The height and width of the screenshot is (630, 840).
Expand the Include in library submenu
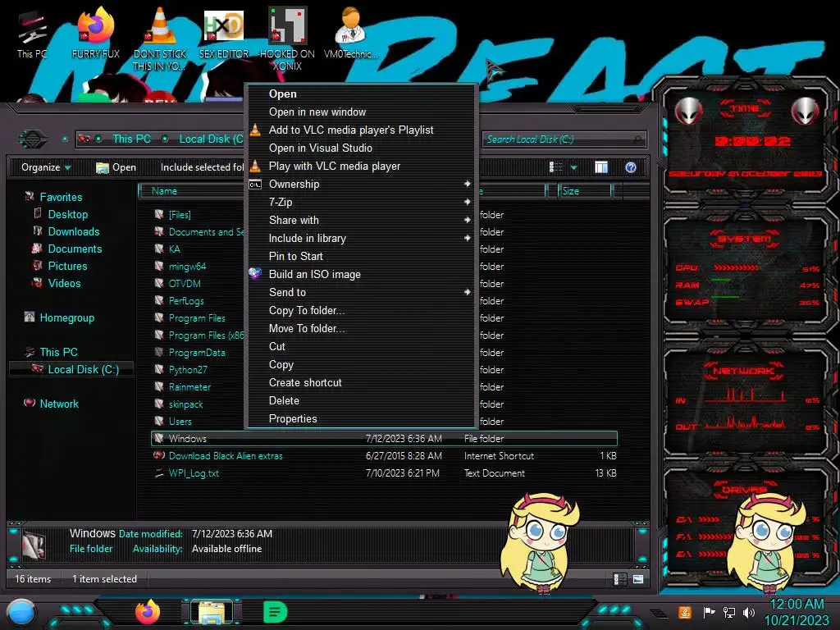coord(362,239)
